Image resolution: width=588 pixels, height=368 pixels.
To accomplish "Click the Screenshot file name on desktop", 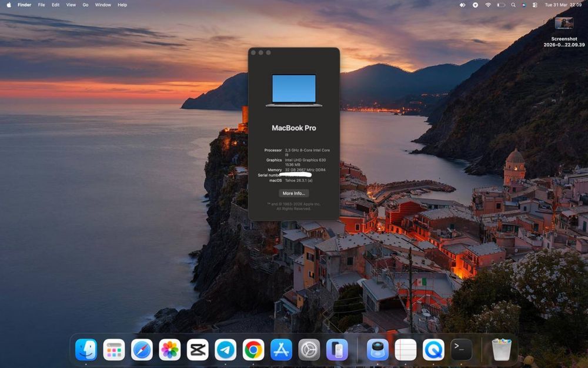I will pyautogui.click(x=564, y=42).
